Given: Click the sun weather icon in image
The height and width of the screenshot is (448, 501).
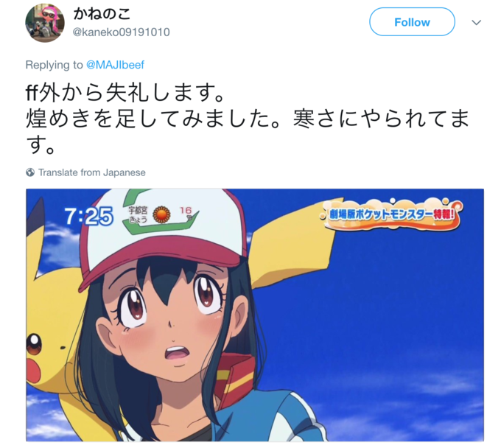Looking at the screenshot, I should click(161, 214).
